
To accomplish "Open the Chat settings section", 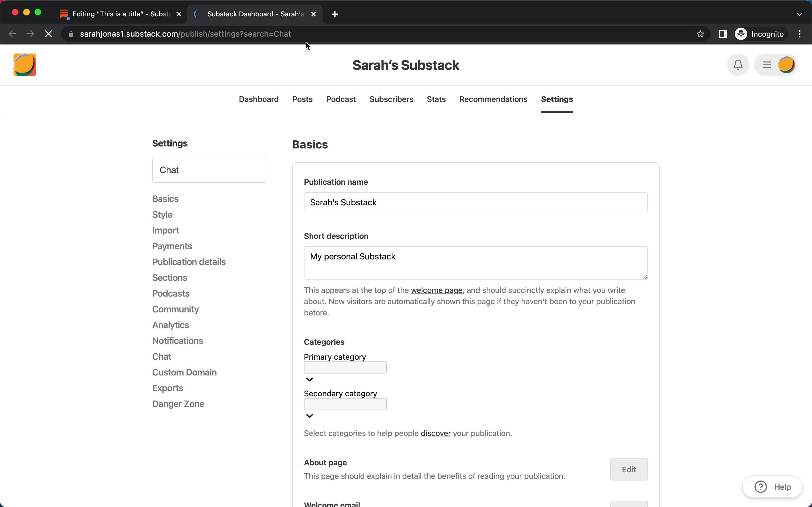I will point(162,356).
